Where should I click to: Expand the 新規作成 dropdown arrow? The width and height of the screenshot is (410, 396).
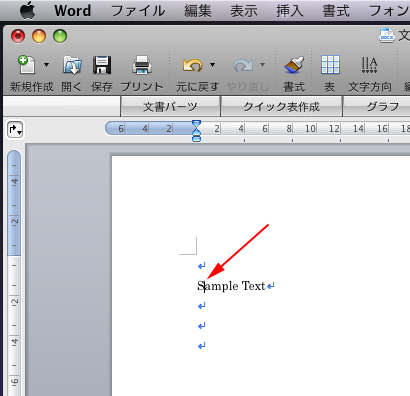(x=46, y=64)
